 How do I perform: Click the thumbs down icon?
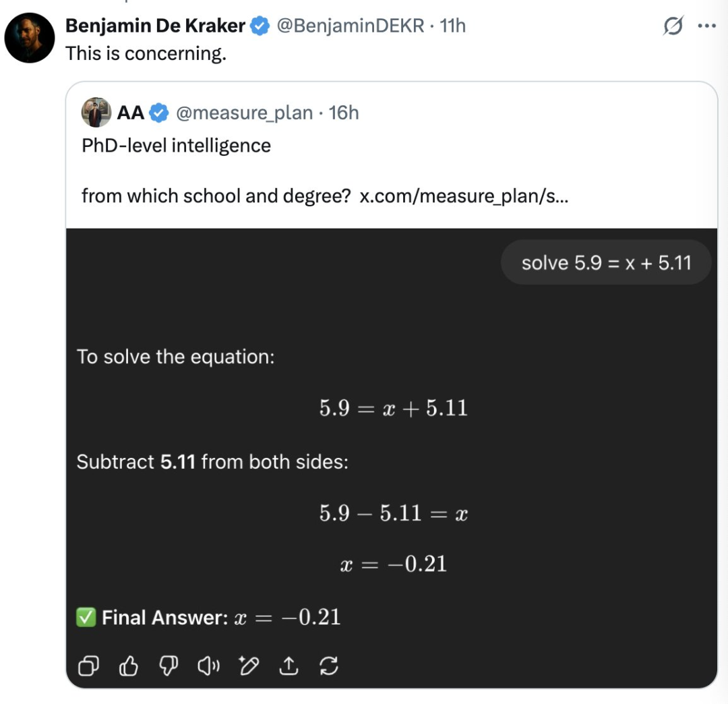click(x=169, y=666)
